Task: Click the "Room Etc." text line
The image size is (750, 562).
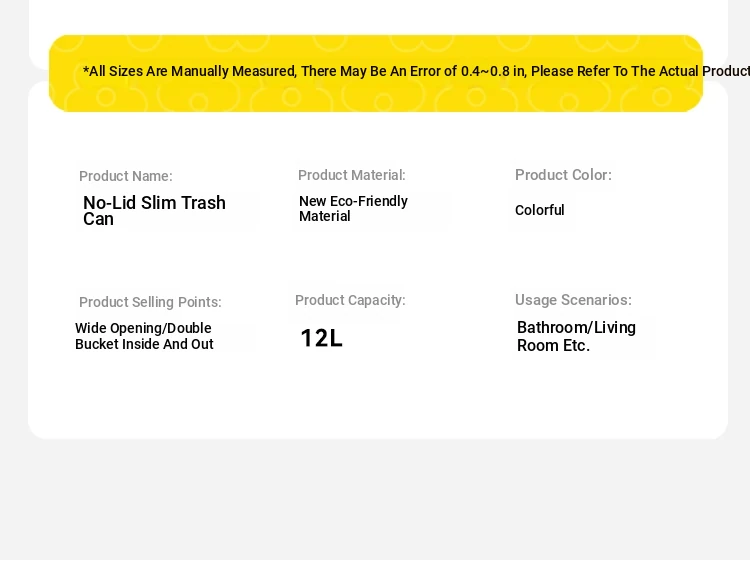Action: pos(553,346)
